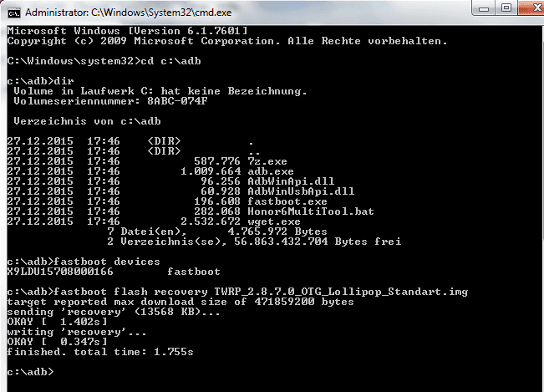The image size is (544, 392).
Task: Maximize the cmd.exe window
Action: 506,8
